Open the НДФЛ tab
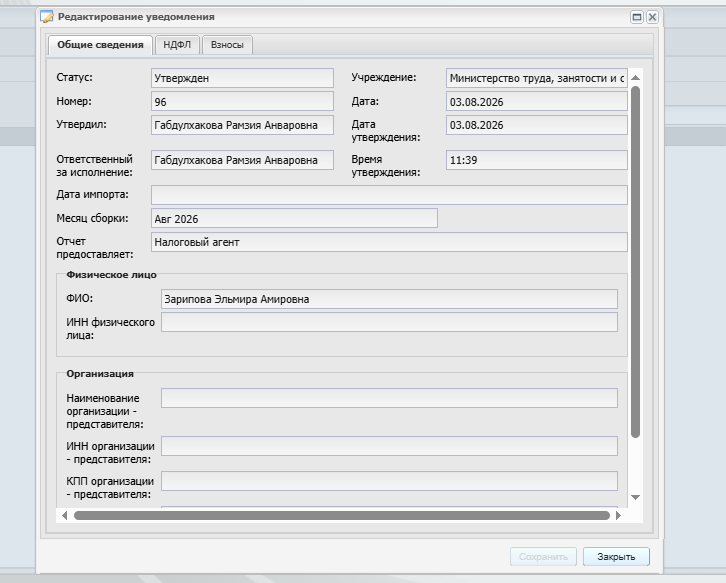Image resolution: width=726 pixels, height=583 pixels. (x=177, y=45)
